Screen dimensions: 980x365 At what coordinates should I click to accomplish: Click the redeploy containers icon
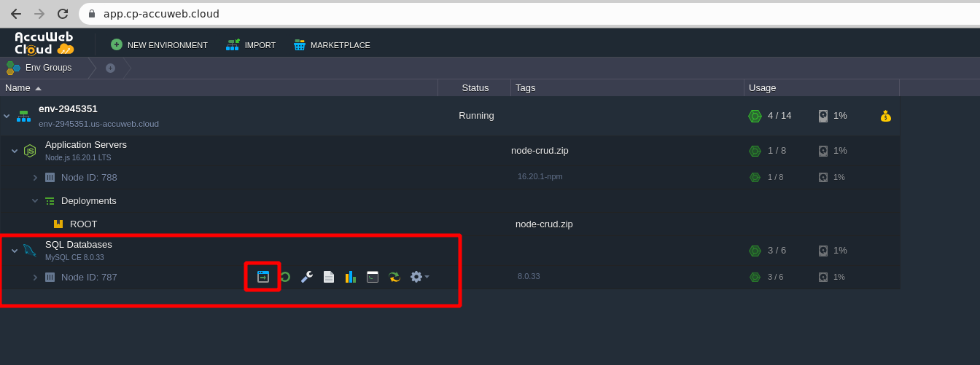(x=394, y=277)
